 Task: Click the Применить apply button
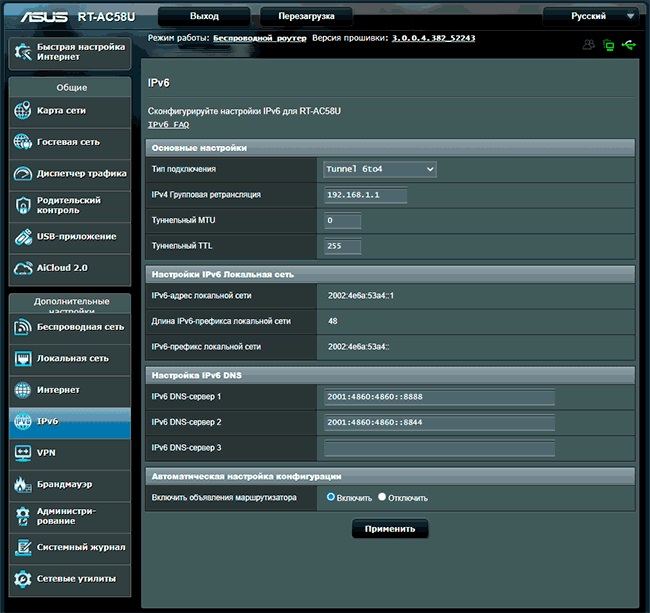coord(390,529)
